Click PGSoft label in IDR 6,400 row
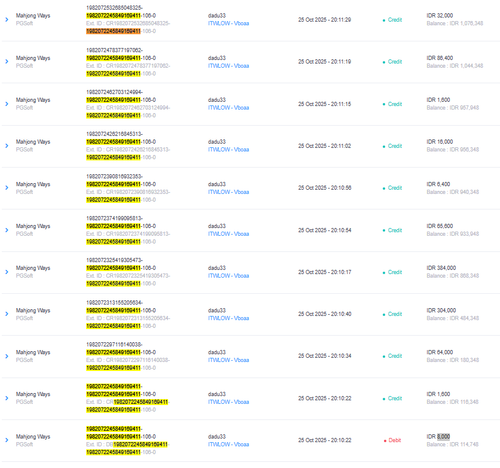 point(24,192)
